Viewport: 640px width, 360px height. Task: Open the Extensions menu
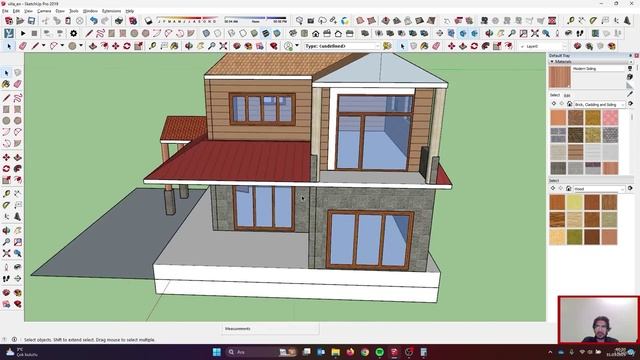coord(111,11)
